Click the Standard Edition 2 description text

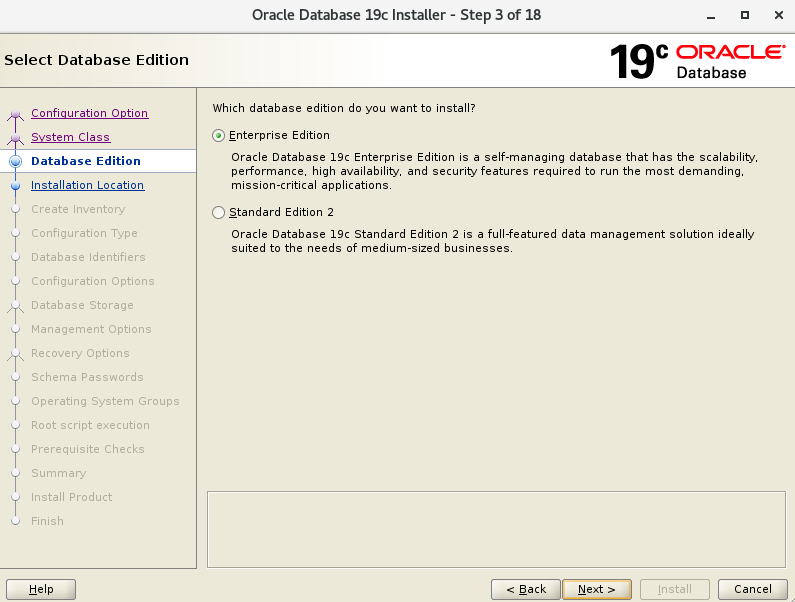click(x=492, y=241)
